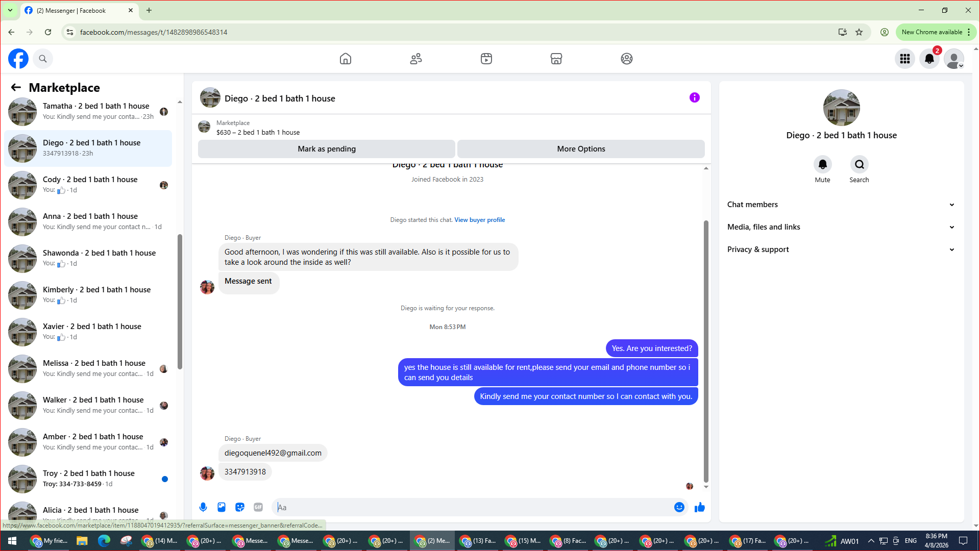The width and height of the screenshot is (980, 551).
Task: Open the emoji picker in message box
Action: coord(679,507)
